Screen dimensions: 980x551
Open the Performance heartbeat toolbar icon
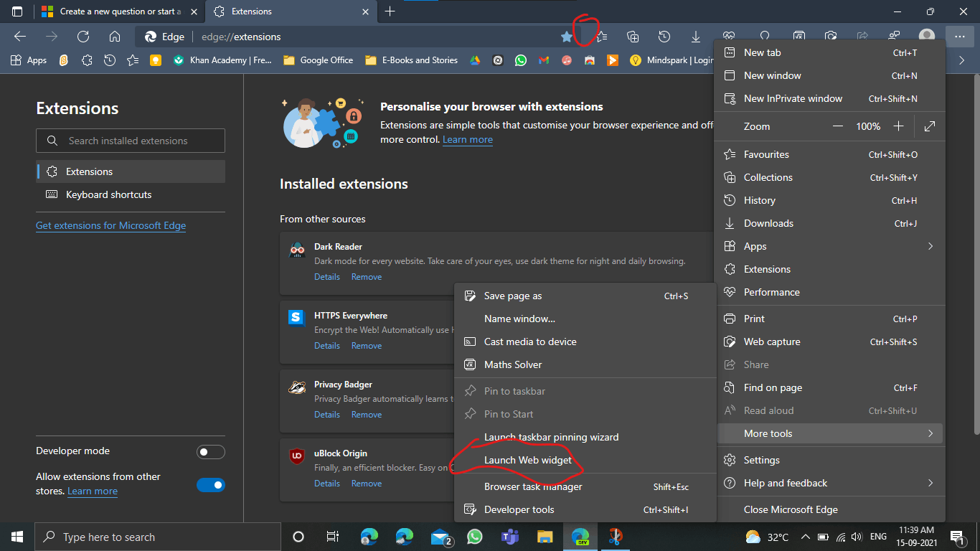pyautogui.click(x=729, y=35)
